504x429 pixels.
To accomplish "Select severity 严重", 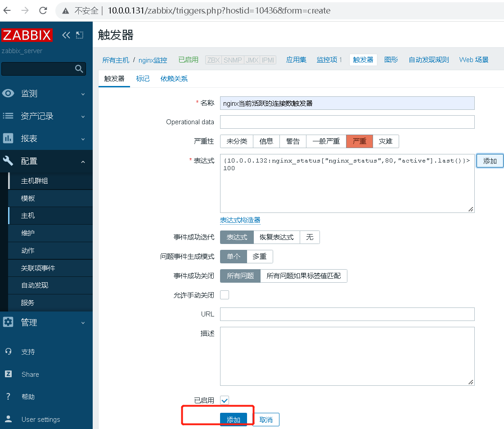I will [x=360, y=141].
